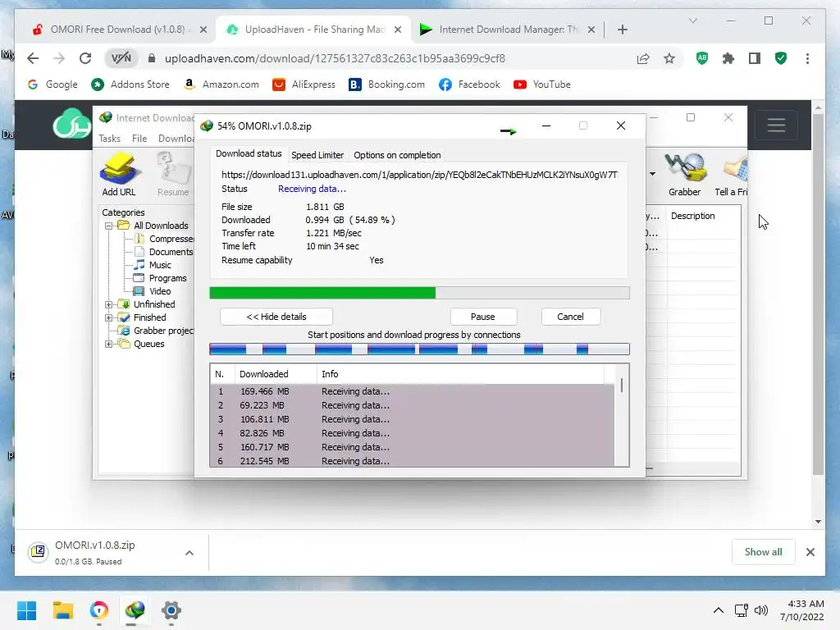
Task: Show hidden system tray icons
Action: (719, 610)
